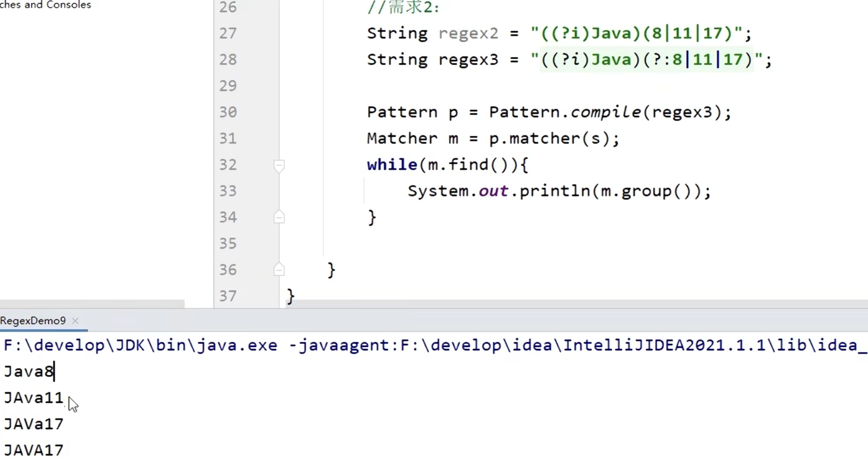Click the JAVa17 console output line
Viewport: 868px width, 473px height.
33,425
